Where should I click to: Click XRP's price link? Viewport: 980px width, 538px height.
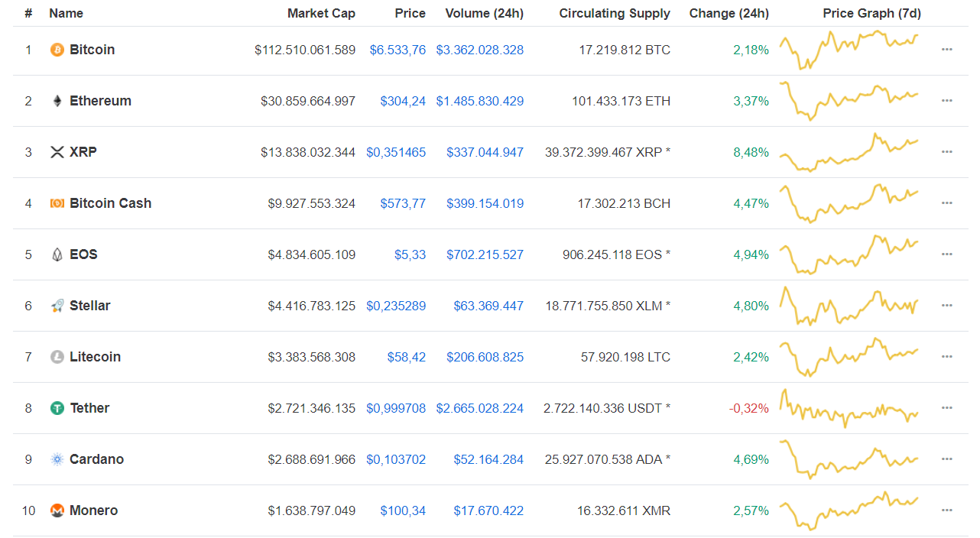pos(396,151)
